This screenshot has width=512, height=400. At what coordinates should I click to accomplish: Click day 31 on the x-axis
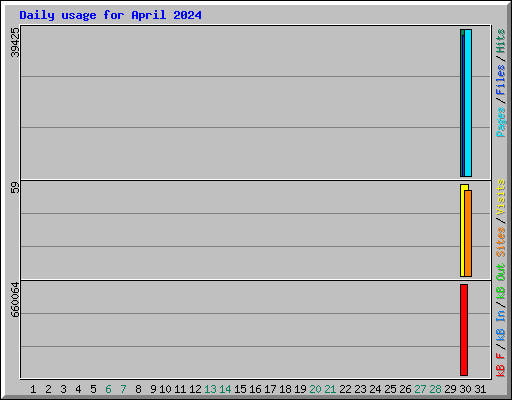point(480,389)
